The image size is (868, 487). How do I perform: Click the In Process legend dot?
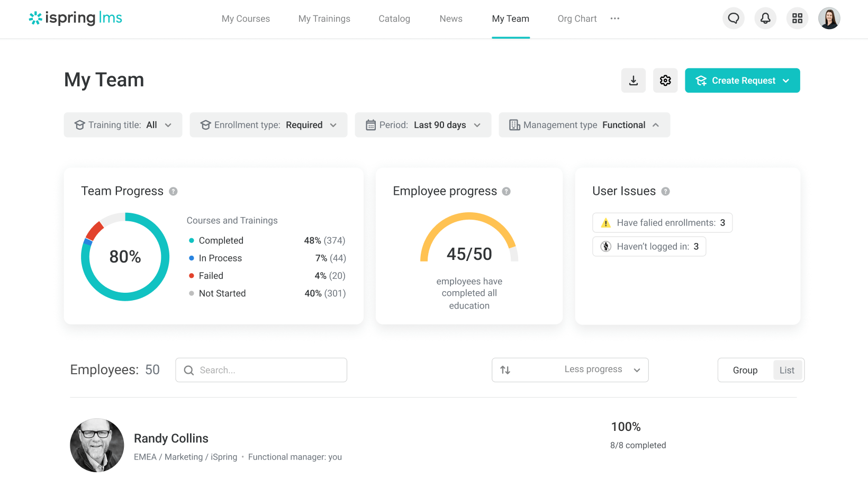click(x=192, y=258)
